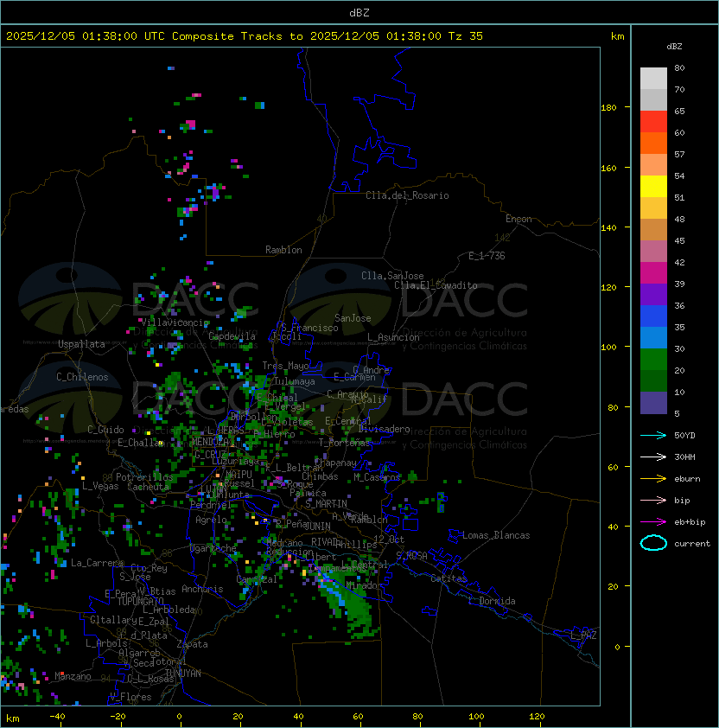The width and height of the screenshot is (719, 728).
Task: Click the '160' tick on the right axis
Action: [x=608, y=168]
